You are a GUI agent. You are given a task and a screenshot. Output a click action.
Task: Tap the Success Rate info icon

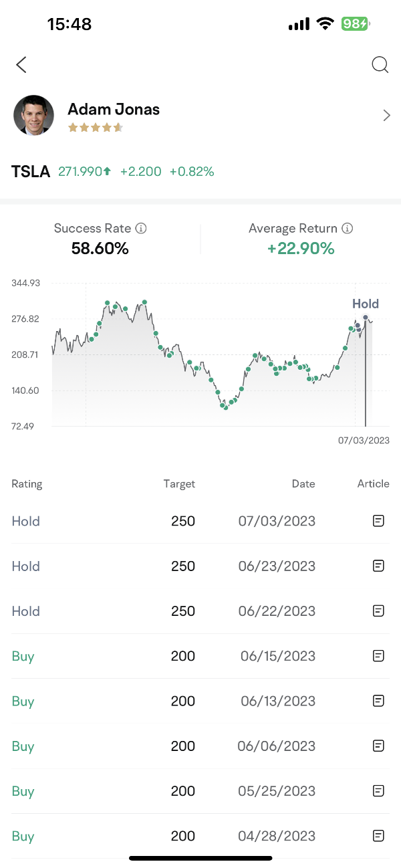click(141, 229)
